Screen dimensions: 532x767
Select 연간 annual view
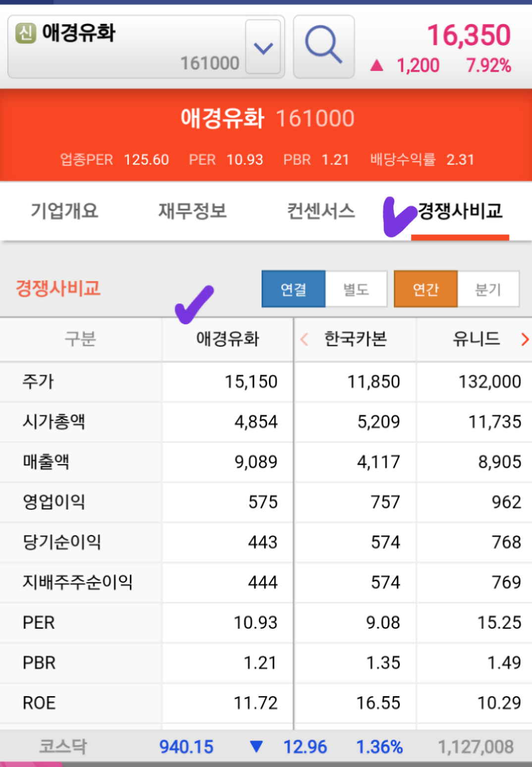coord(426,289)
